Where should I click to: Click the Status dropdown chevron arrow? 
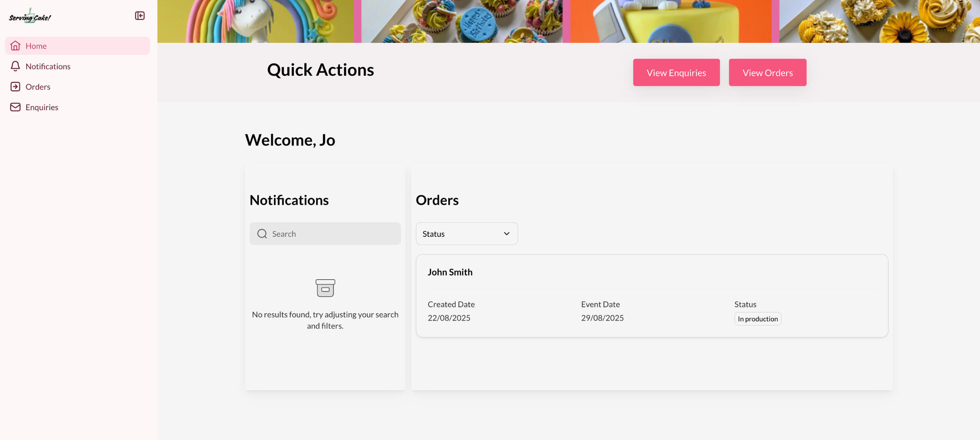click(x=506, y=234)
